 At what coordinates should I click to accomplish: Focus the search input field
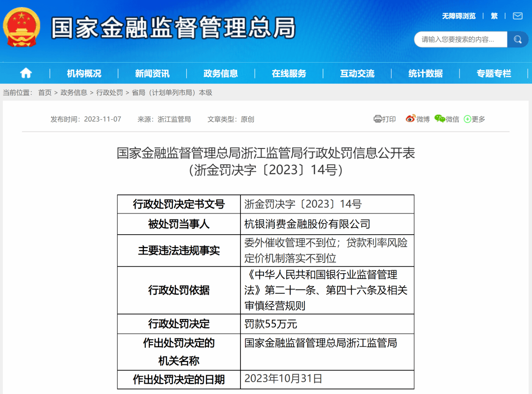coord(461,39)
